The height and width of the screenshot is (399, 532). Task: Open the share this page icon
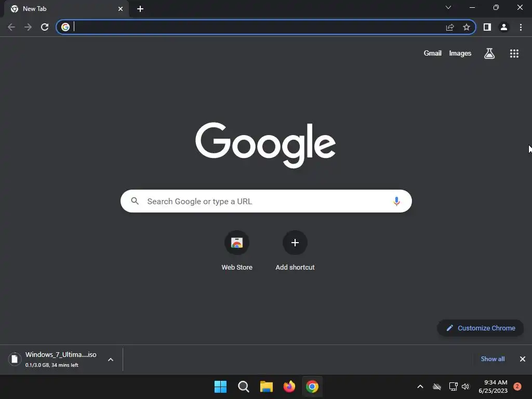(x=450, y=27)
